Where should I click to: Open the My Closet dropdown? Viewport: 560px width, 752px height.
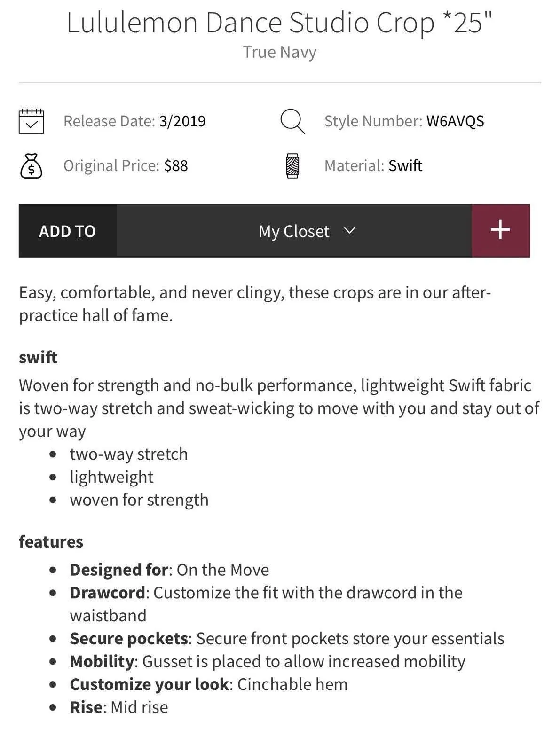coord(294,231)
